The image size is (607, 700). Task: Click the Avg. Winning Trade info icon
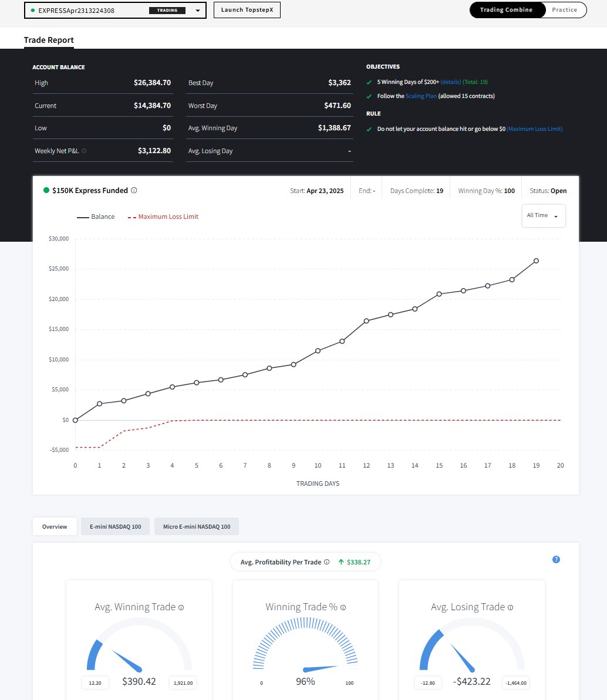point(181,608)
